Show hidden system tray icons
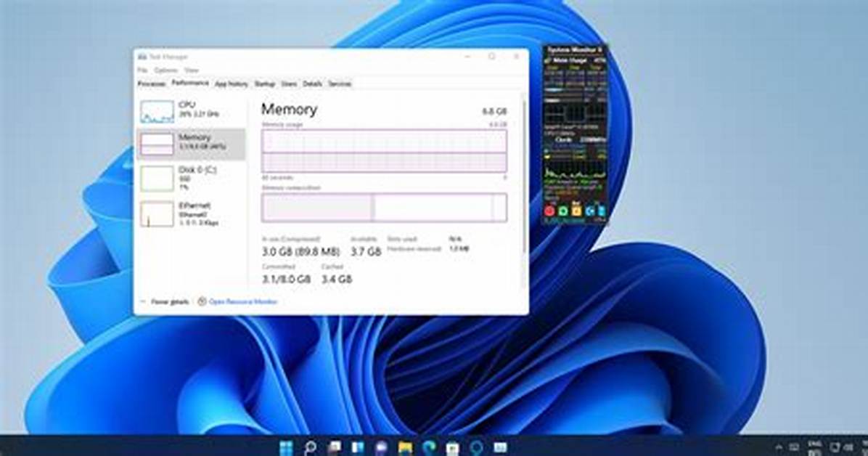 pyautogui.click(x=779, y=447)
